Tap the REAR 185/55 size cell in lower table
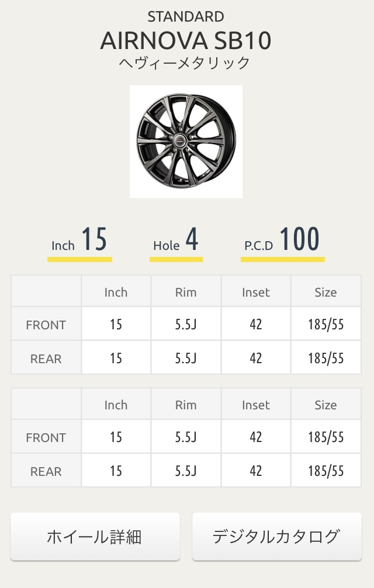 325,471
